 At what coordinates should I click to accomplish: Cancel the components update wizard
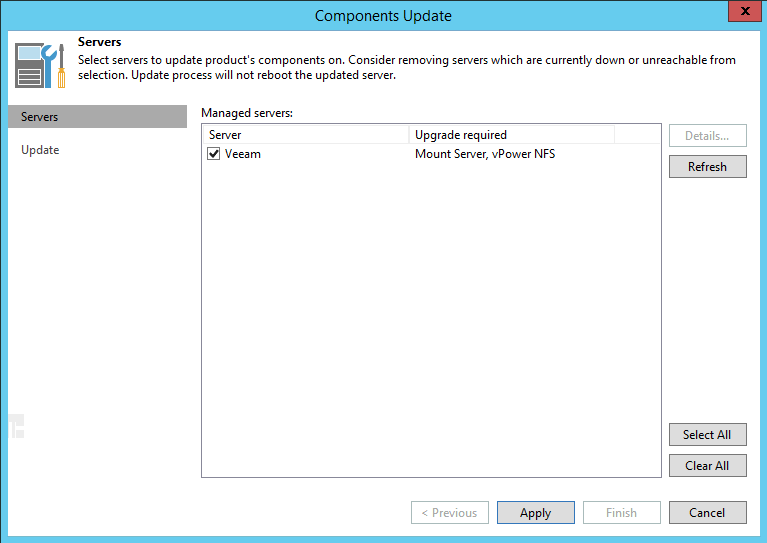[x=707, y=513]
